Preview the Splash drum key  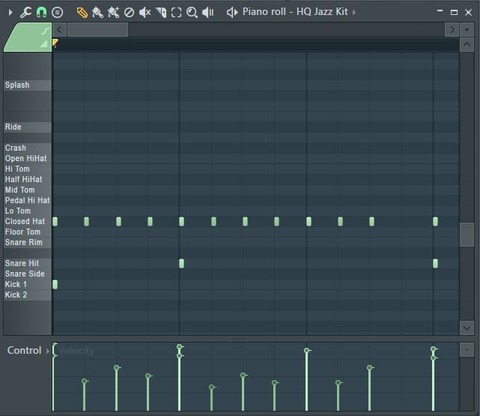[x=28, y=85]
